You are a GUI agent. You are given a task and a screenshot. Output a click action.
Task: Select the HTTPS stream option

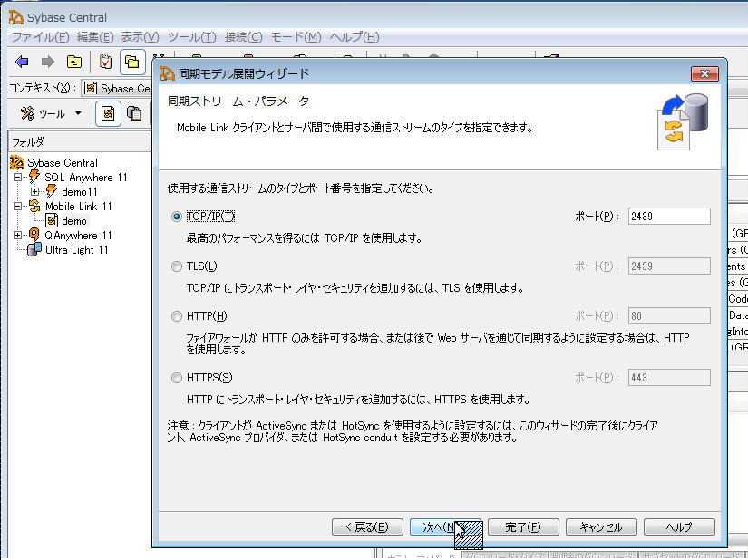click(x=177, y=378)
